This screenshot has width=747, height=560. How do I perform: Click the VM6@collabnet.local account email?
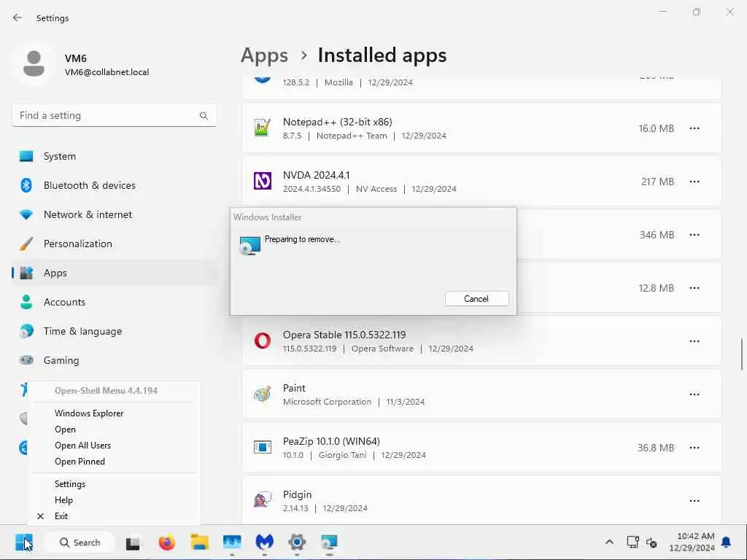point(107,72)
